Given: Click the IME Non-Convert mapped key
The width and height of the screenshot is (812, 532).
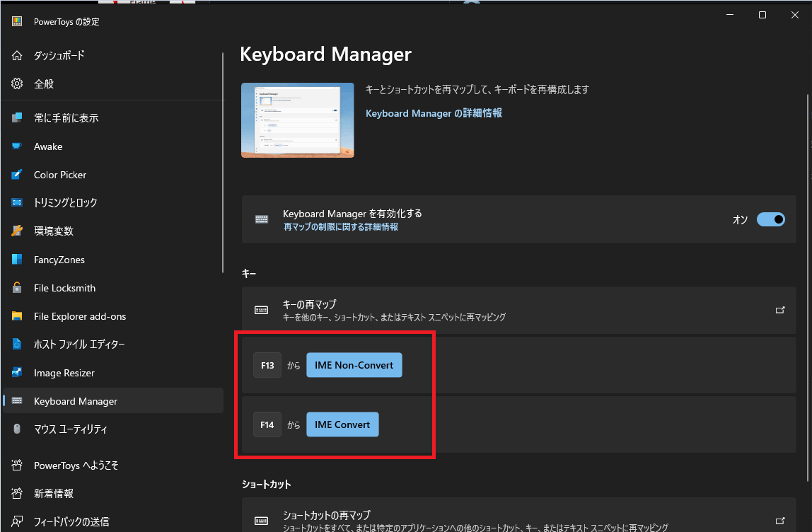Looking at the screenshot, I should click(x=354, y=365).
